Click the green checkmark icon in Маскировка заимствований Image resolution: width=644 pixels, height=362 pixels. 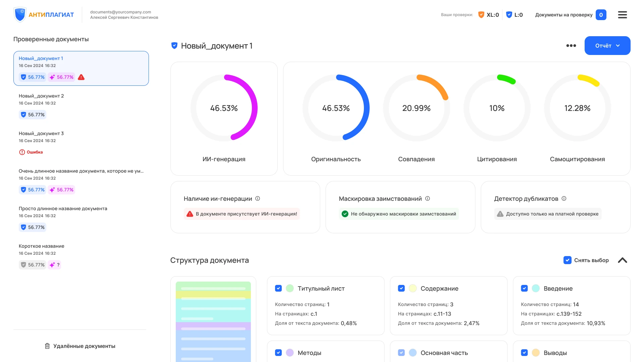(x=345, y=214)
